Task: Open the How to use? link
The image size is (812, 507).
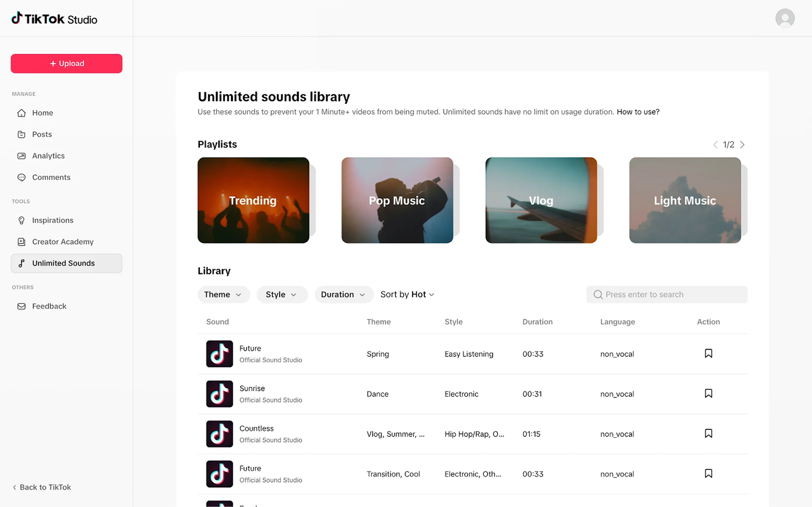Action: pyautogui.click(x=638, y=112)
